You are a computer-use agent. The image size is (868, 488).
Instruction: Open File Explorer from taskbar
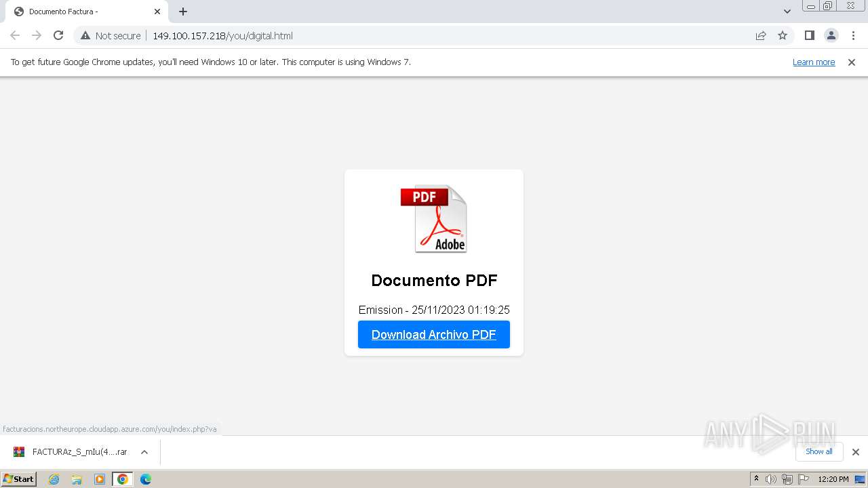pos(77,479)
